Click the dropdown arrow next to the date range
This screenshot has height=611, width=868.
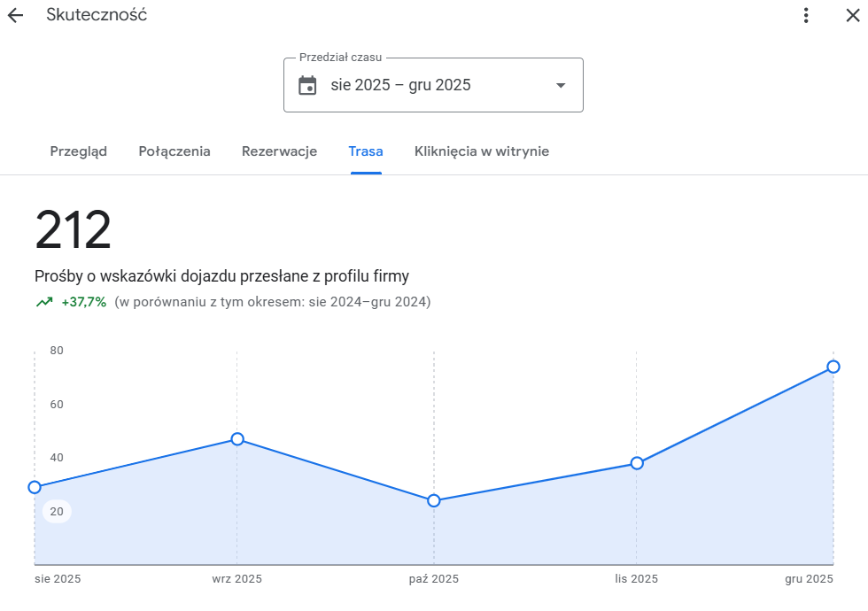click(560, 85)
